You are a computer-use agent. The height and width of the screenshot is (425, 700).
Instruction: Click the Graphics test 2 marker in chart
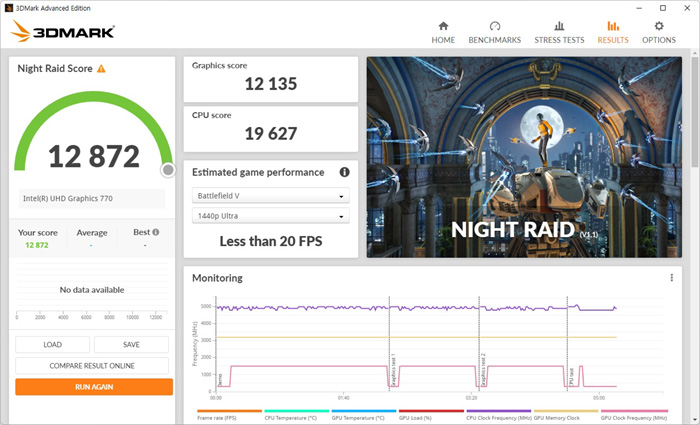(483, 370)
